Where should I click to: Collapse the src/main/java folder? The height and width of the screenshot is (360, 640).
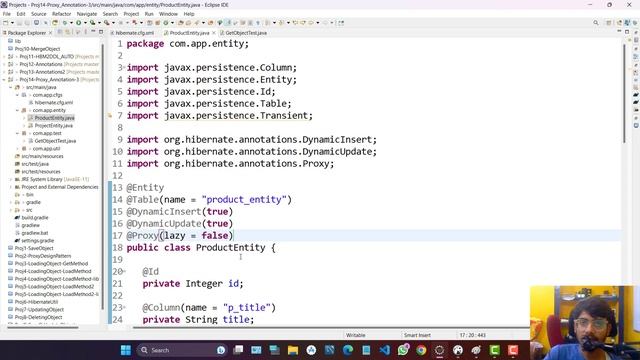(11, 87)
